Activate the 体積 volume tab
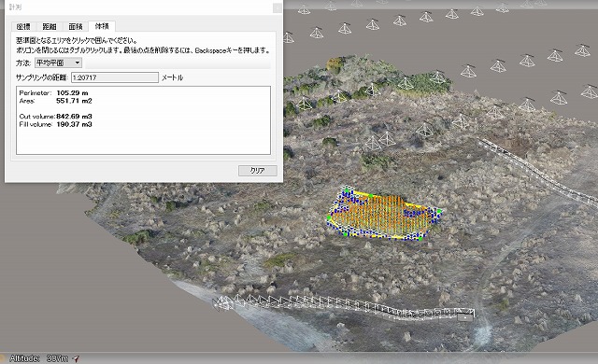 [102, 26]
